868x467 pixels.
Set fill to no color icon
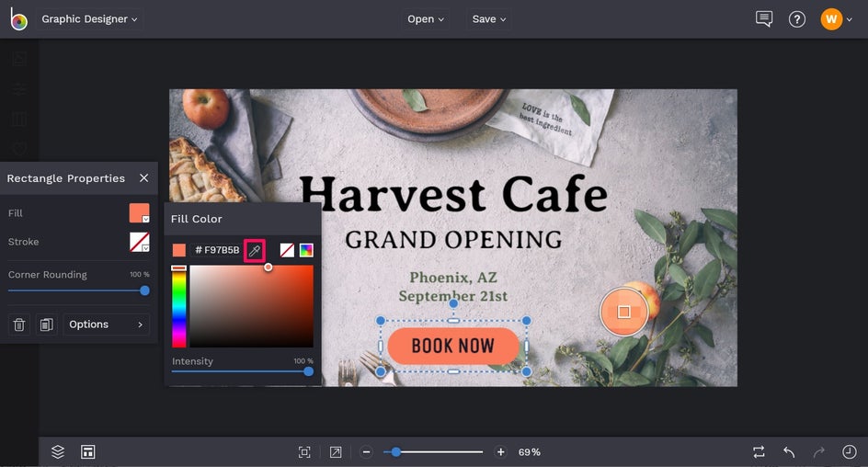(x=287, y=250)
